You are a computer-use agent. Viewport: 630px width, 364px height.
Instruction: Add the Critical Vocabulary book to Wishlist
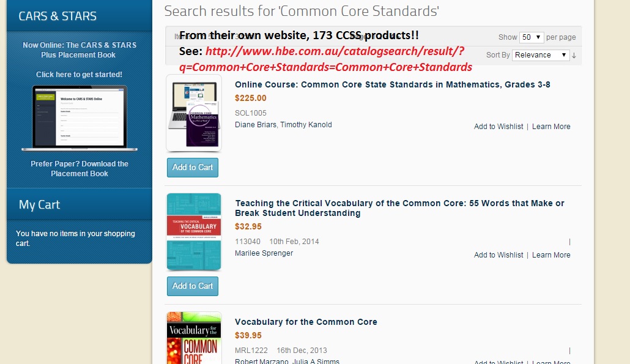(498, 255)
